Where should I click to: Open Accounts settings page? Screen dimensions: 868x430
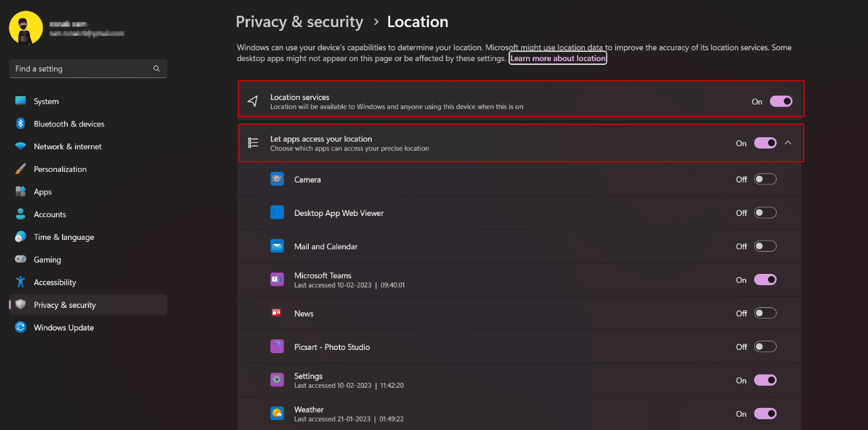point(88,214)
